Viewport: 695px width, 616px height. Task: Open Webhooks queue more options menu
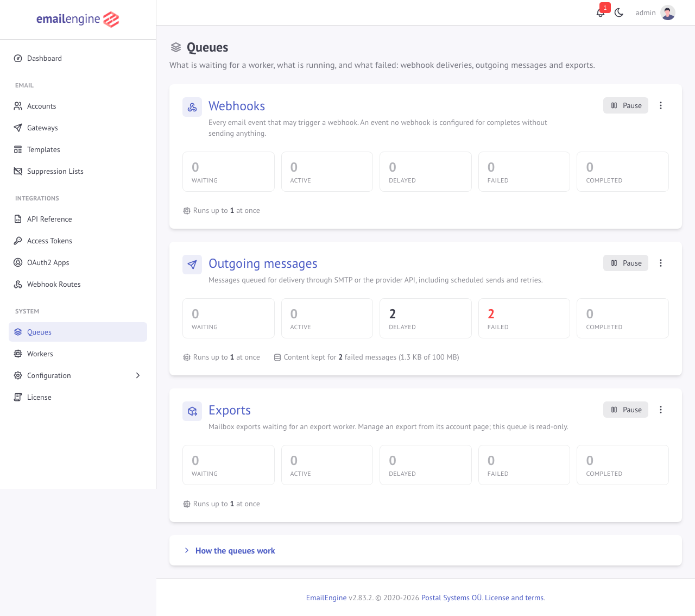(x=661, y=105)
